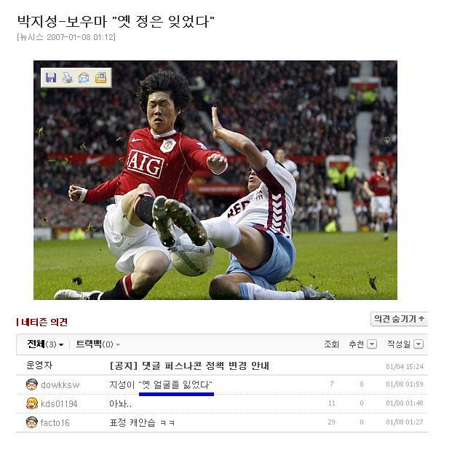This screenshot has height=458, width=476.
Task: Click username dowkksw
Action: 60,384
